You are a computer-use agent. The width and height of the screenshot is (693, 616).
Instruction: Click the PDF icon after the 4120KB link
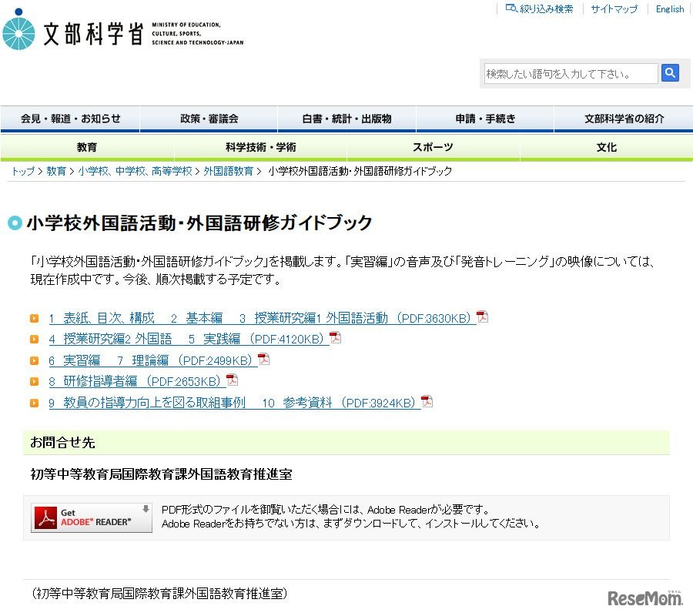click(x=336, y=337)
